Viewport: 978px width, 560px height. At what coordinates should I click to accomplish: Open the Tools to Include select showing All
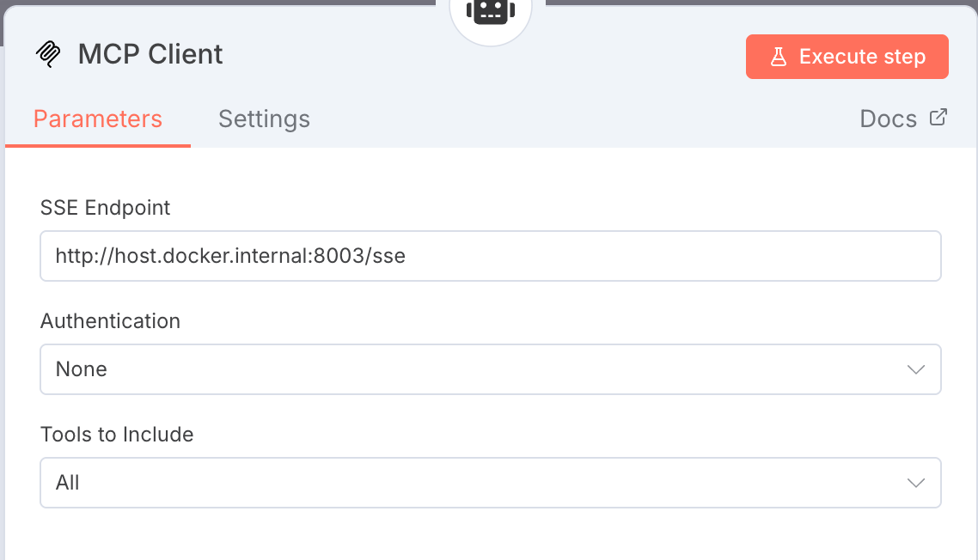(x=490, y=483)
